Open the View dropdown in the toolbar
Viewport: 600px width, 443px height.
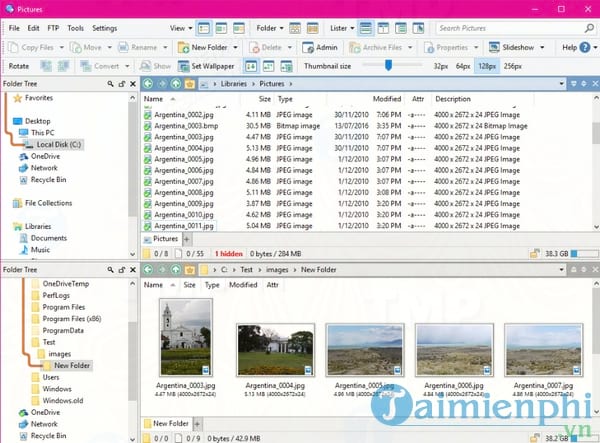tap(180, 28)
